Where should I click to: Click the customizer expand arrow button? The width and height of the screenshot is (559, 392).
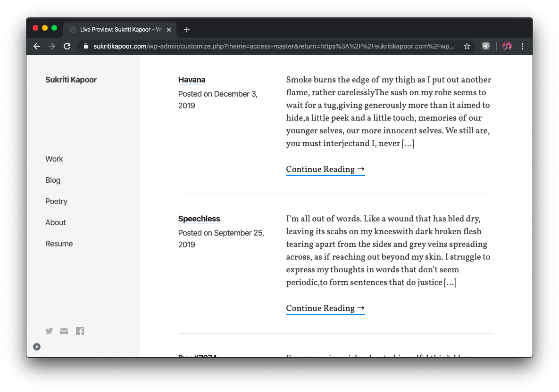[37, 347]
